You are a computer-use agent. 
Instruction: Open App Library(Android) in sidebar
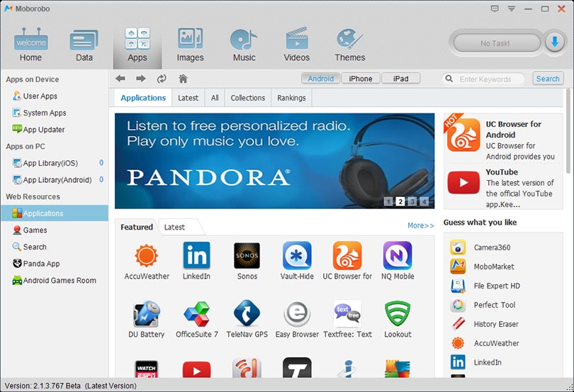(x=55, y=180)
